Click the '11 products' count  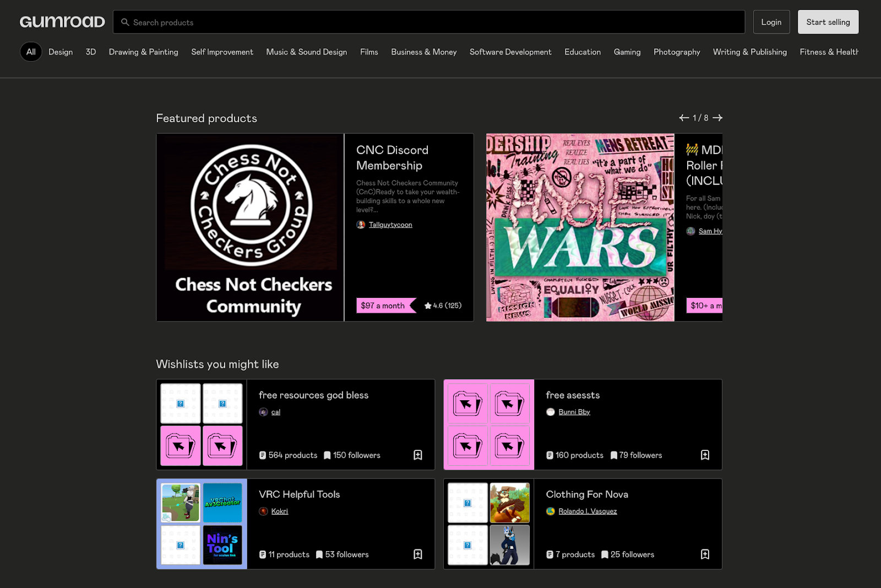point(284,554)
